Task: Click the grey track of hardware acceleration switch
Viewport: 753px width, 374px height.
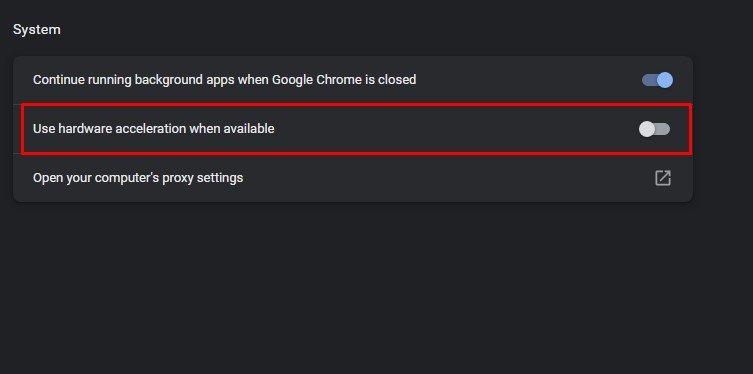Action: pos(663,129)
